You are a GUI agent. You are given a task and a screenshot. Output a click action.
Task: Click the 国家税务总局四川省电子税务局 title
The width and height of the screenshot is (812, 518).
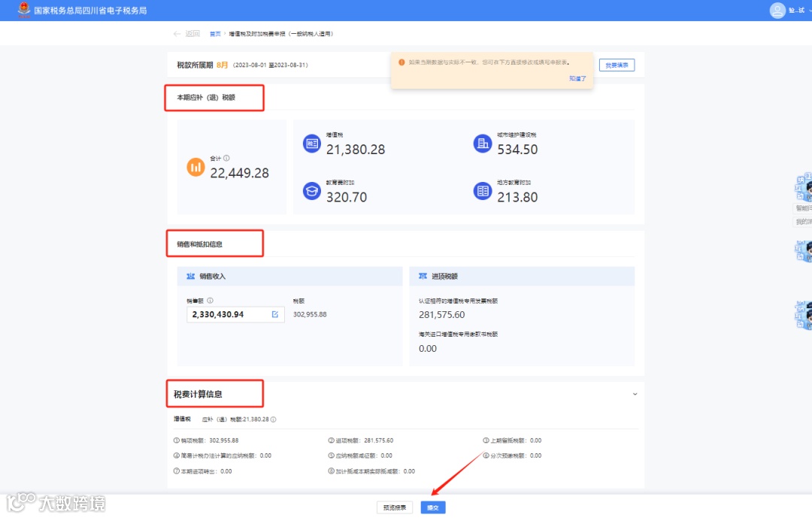(91, 11)
